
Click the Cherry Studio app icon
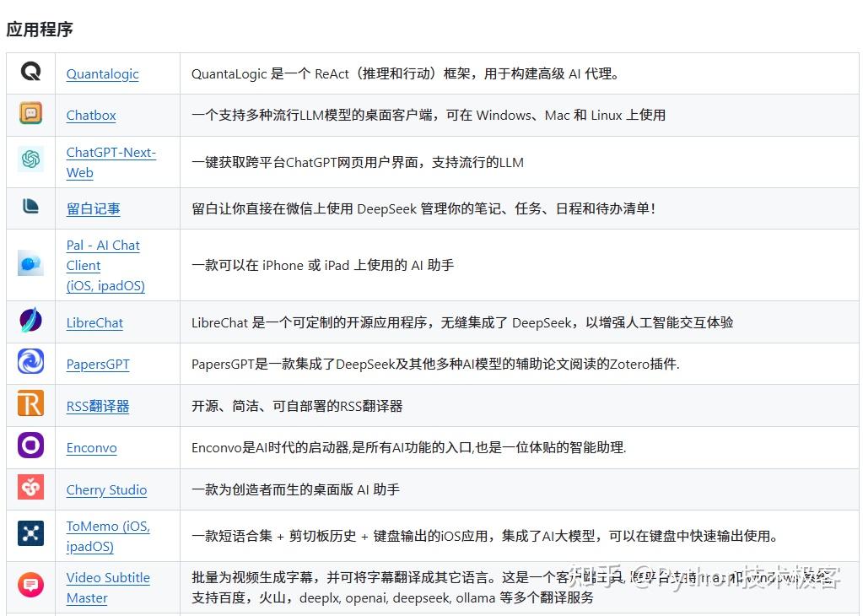coord(31,486)
